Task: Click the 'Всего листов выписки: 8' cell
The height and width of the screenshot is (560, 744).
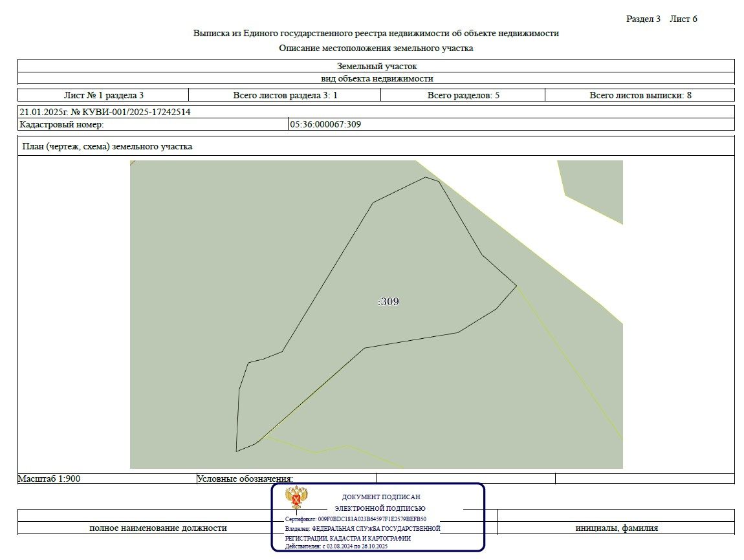Action: (x=640, y=95)
